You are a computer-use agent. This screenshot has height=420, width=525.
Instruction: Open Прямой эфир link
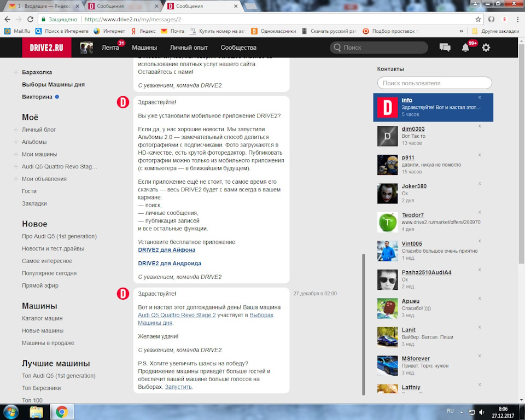point(40,285)
